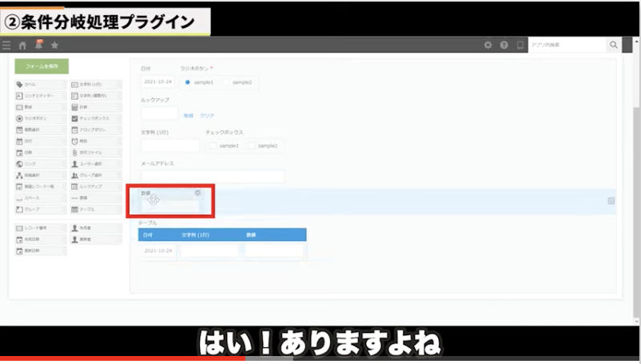Viewport: 641px width, 364px height.
Task: Open the gear icon on the 数値 field
Action: tap(197, 193)
